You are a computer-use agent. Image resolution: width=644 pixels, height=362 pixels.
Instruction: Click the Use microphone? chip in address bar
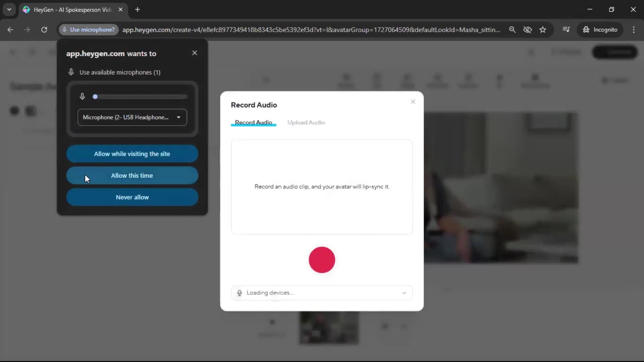89,29
